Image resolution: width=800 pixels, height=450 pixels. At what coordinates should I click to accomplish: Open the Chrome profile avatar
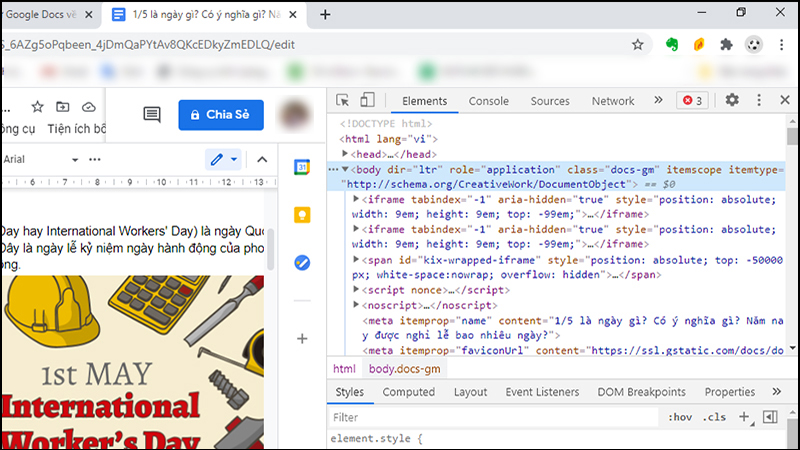pos(754,45)
